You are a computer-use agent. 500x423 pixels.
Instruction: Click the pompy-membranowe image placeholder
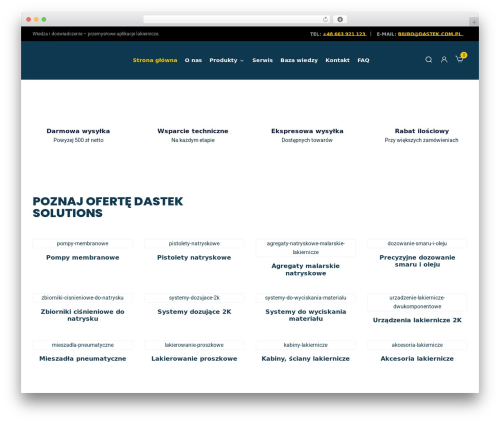pyautogui.click(x=83, y=244)
